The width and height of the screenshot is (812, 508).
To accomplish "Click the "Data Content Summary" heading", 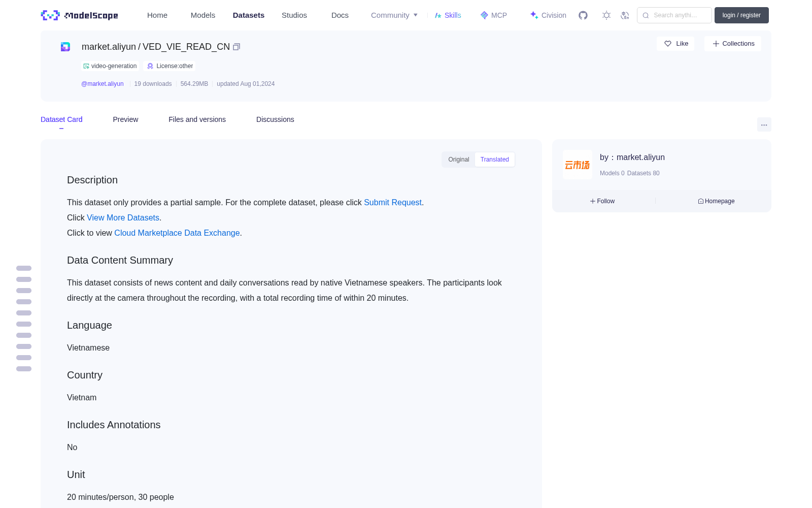I will click(x=120, y=260).
